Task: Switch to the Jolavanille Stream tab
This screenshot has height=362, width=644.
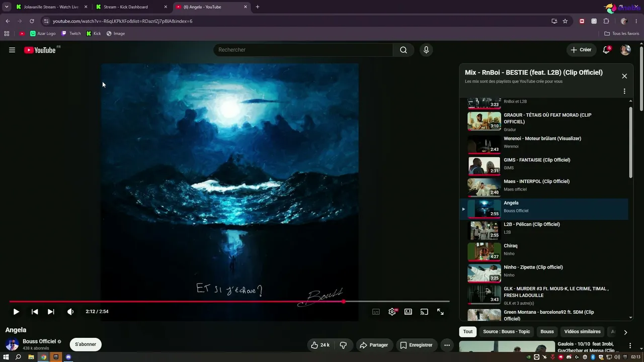Action: click(51, 7)
